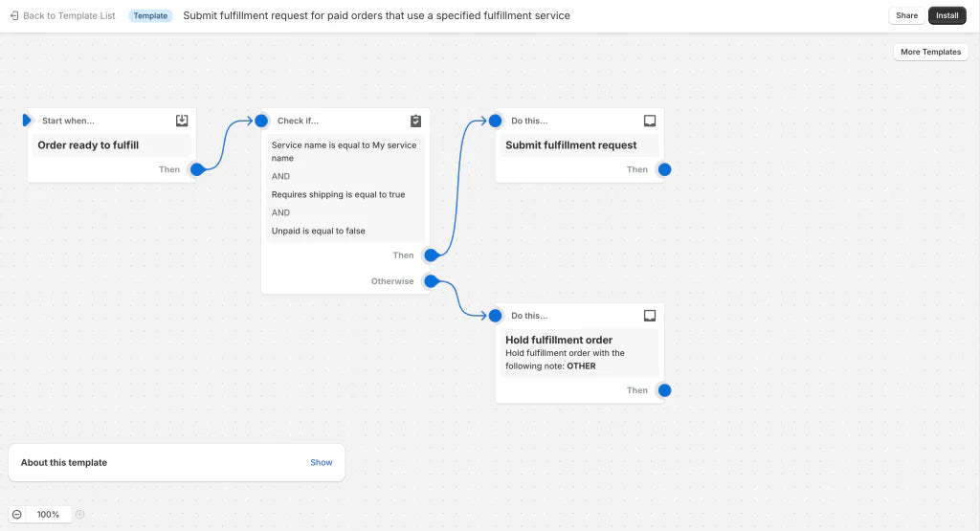Click the Template badge label
Viewport: 980px width, 531px height.
[x=150, y=16]
